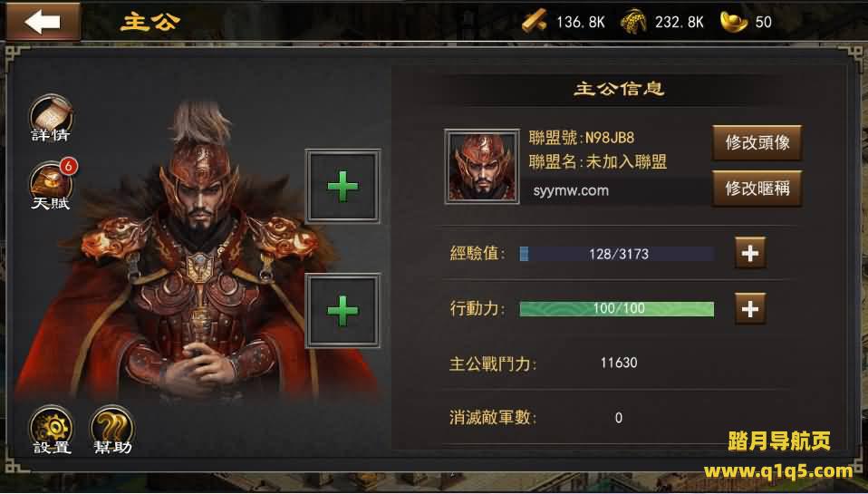Open the 詳情 details scroll icon
The height and width of the screenshot is (494, 868).
click(51, 118)
